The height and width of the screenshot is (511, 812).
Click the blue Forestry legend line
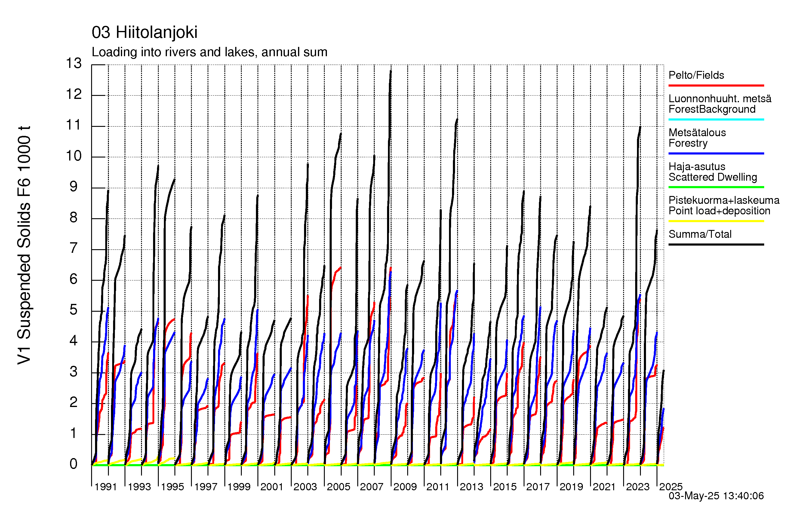tap(716, 153)
